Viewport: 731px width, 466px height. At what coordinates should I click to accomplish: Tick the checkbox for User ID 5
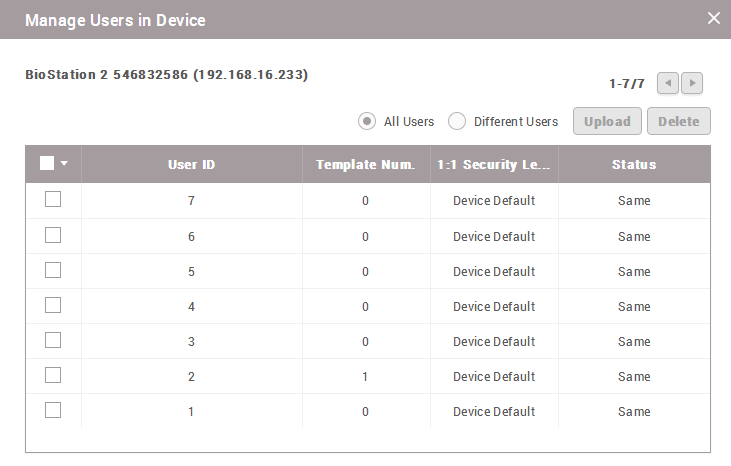click(x=53, y=270)
